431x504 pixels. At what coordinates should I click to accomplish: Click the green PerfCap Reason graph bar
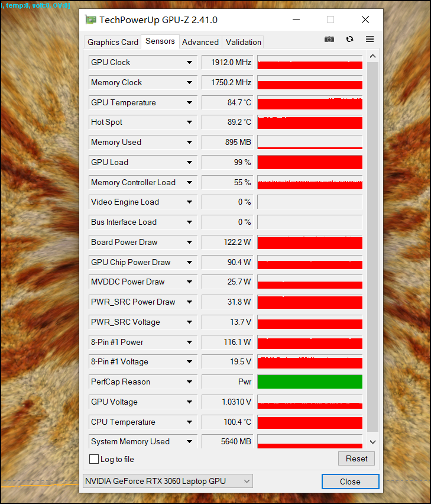[x=310, y=382]
